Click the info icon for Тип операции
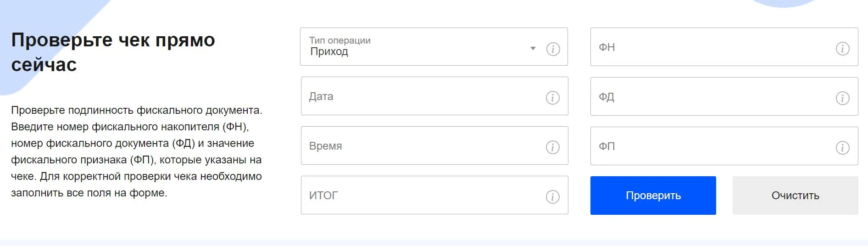 point(553,49)
